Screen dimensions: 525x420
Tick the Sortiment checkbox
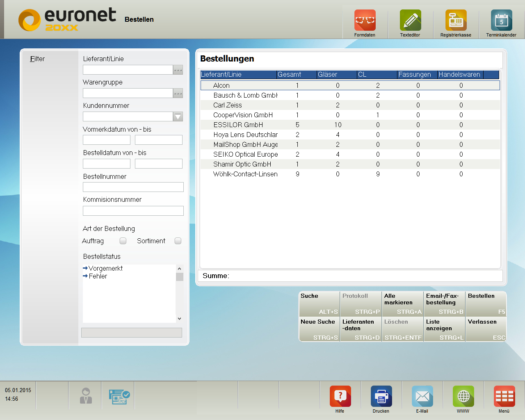click(x=178, y=241)
